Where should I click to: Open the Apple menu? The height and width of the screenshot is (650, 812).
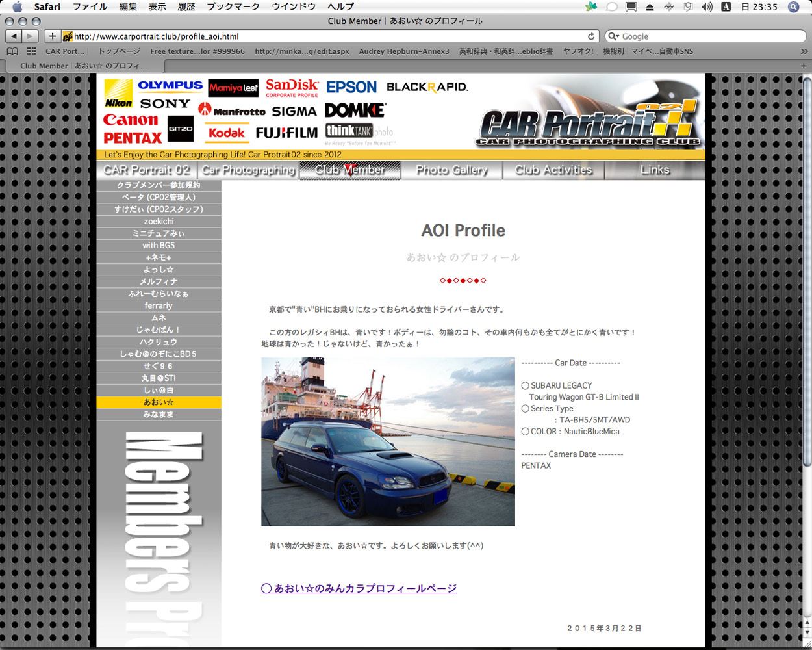point(18,6)
